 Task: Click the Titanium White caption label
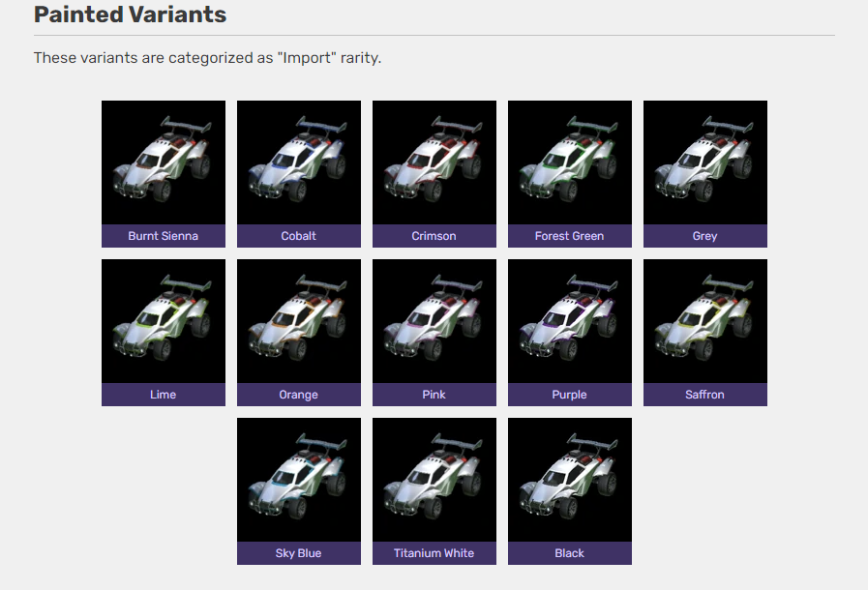pos(434,553)
